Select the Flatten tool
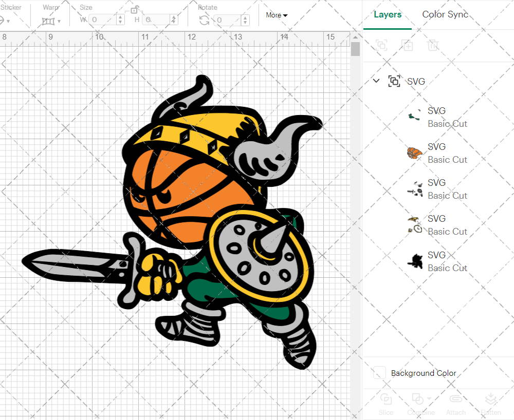 coord(491,405)
